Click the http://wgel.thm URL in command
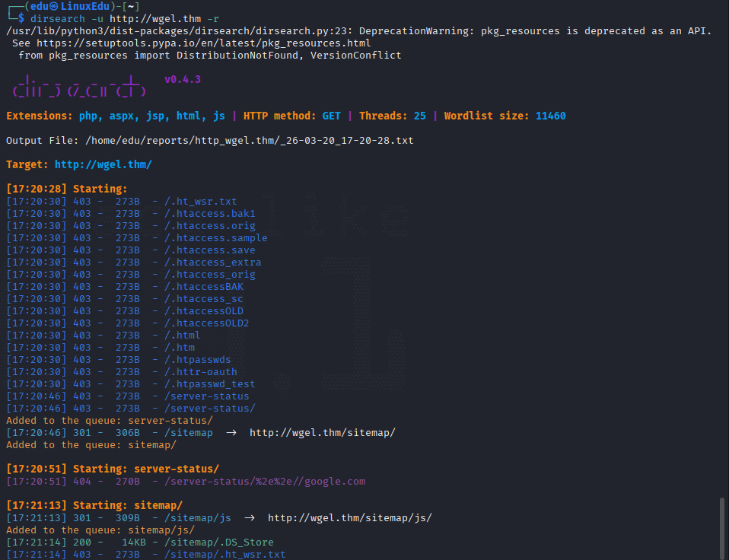729x560 pixels. tap(155, 19)
